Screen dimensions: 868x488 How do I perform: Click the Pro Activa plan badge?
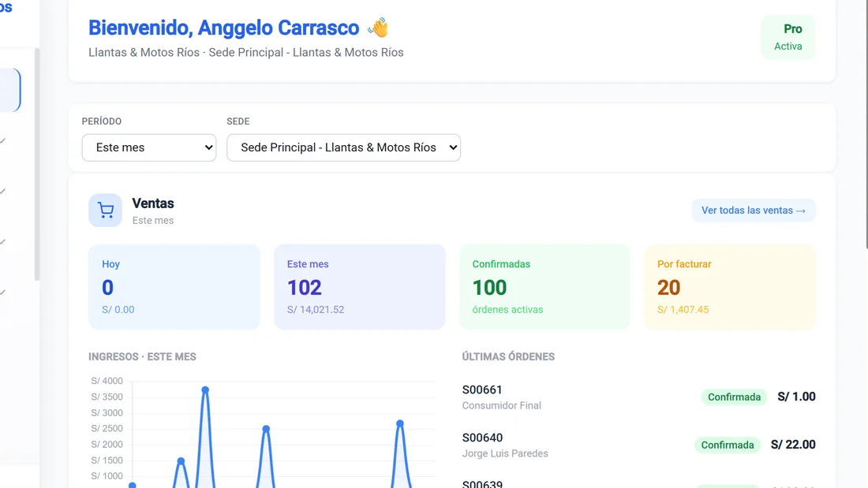pyautogui.click(x=788, y=37)
